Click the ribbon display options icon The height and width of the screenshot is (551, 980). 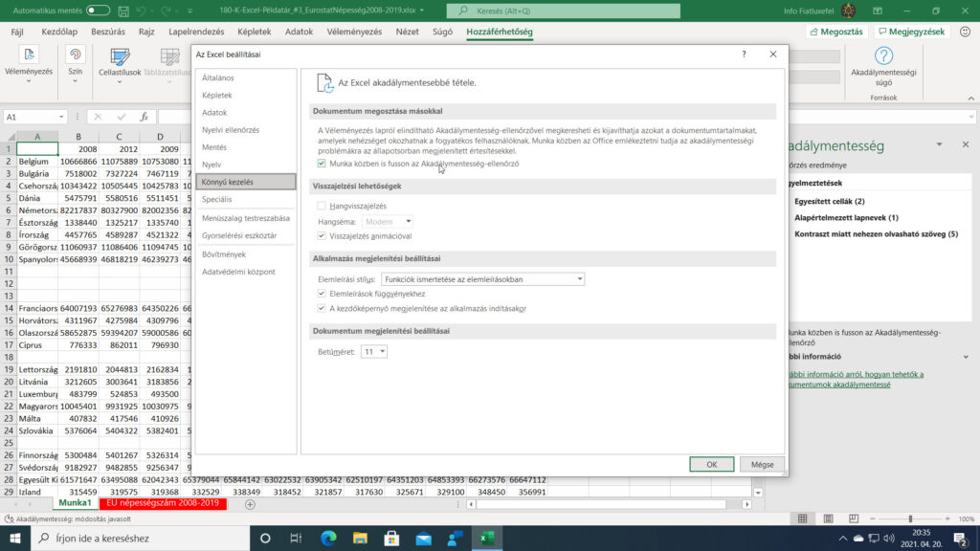point(878,11)
